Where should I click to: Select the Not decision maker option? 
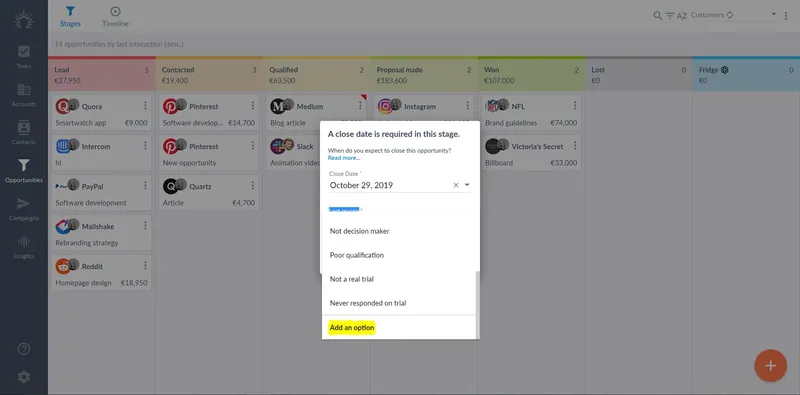pyautogui.click(x=399, y=231)
